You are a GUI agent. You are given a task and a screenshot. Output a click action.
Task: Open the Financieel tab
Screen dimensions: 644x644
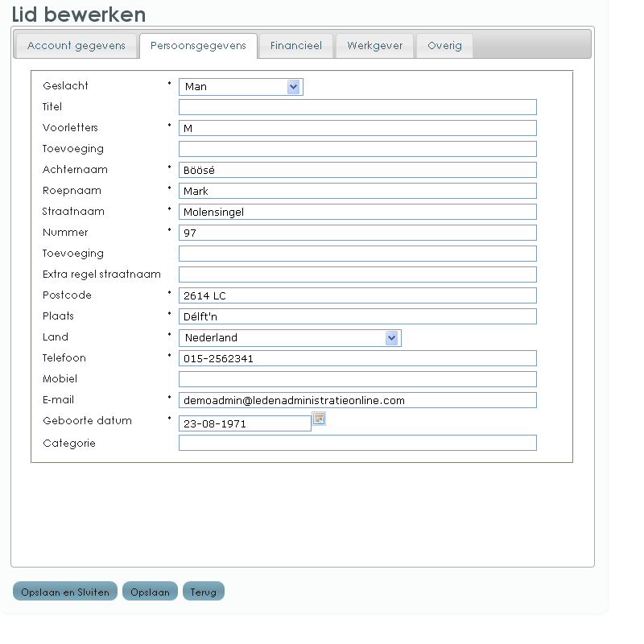(295, 46)
